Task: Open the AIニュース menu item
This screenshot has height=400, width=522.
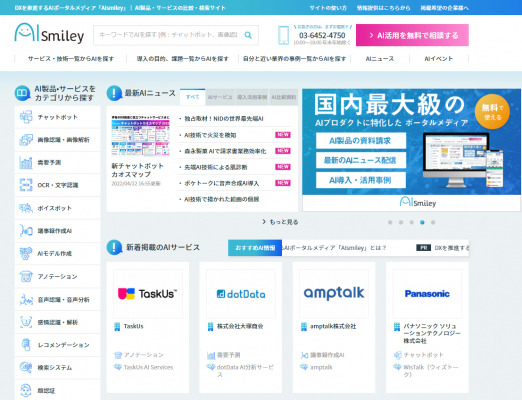Action: (x=380, y=59)
